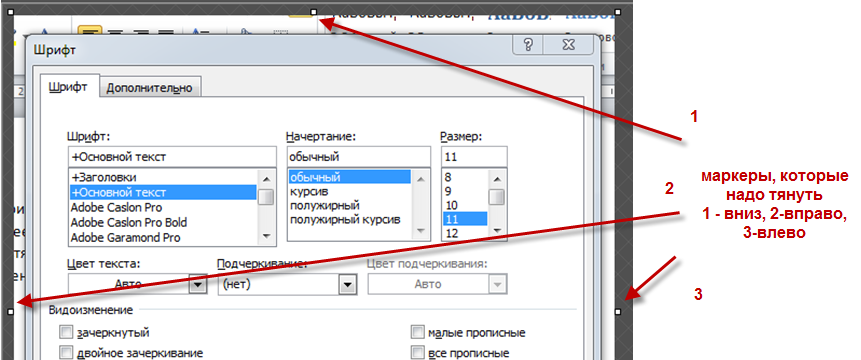Open the Цвет текста dropdown
Screen dimensions: 861x360
[x=198, y=284]
